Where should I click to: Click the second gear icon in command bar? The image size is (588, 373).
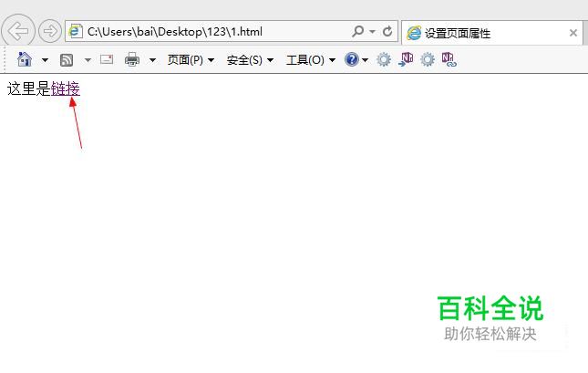point(428,59)
